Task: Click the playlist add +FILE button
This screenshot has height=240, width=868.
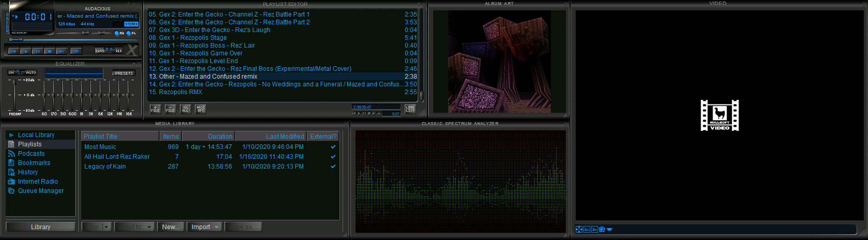Action: point(155,109)
